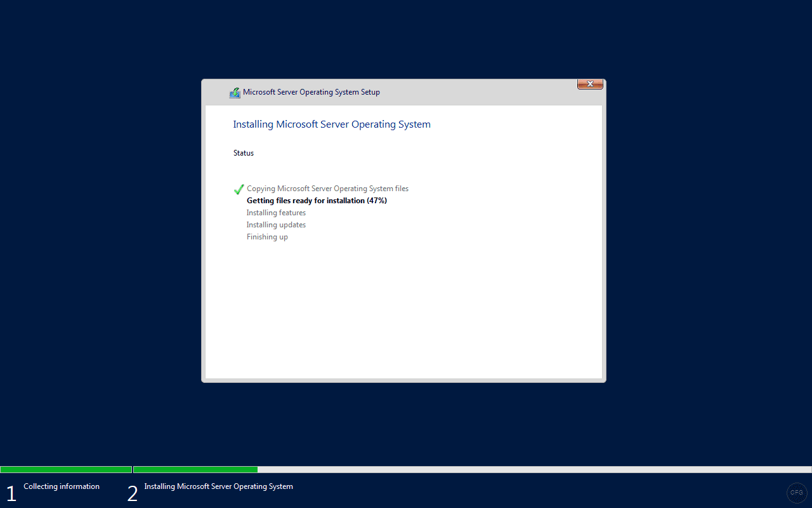Viewport: 812px width, 508px height.
Task: Click the step number 2 indicator
Action: 133,493
